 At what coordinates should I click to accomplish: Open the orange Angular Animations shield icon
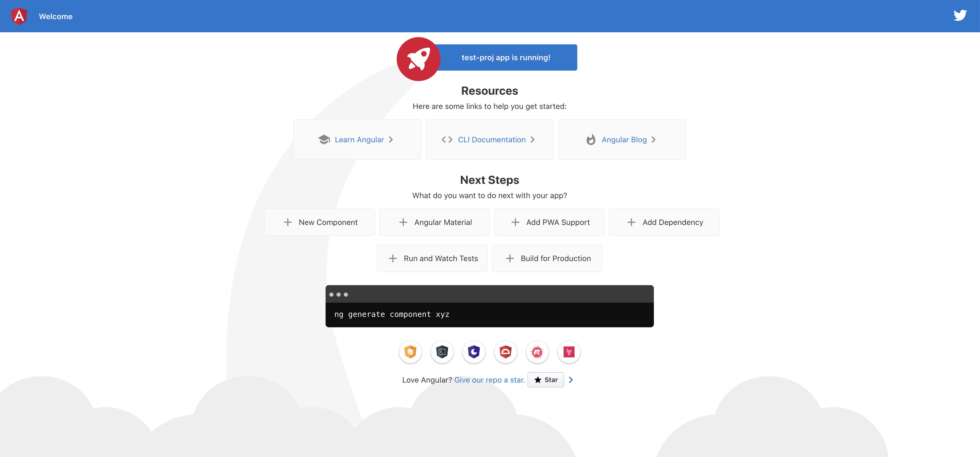tap(410, 352)
